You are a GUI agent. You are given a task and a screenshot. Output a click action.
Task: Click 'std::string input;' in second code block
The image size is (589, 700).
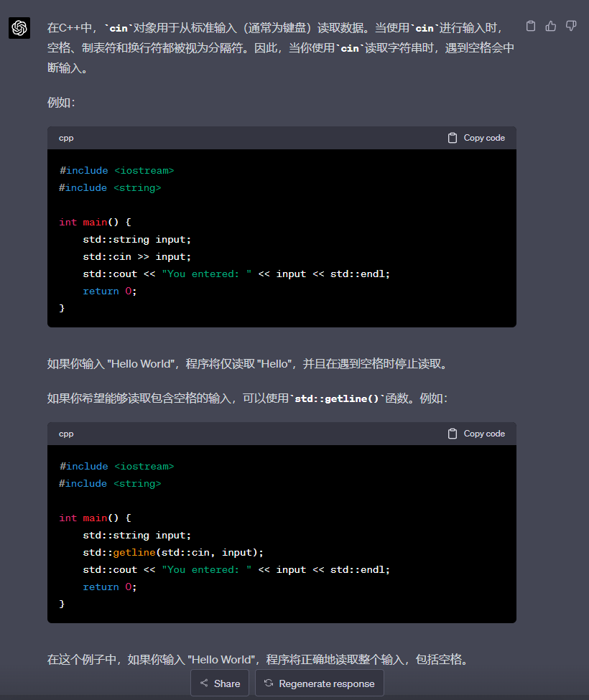coord(136,535)
